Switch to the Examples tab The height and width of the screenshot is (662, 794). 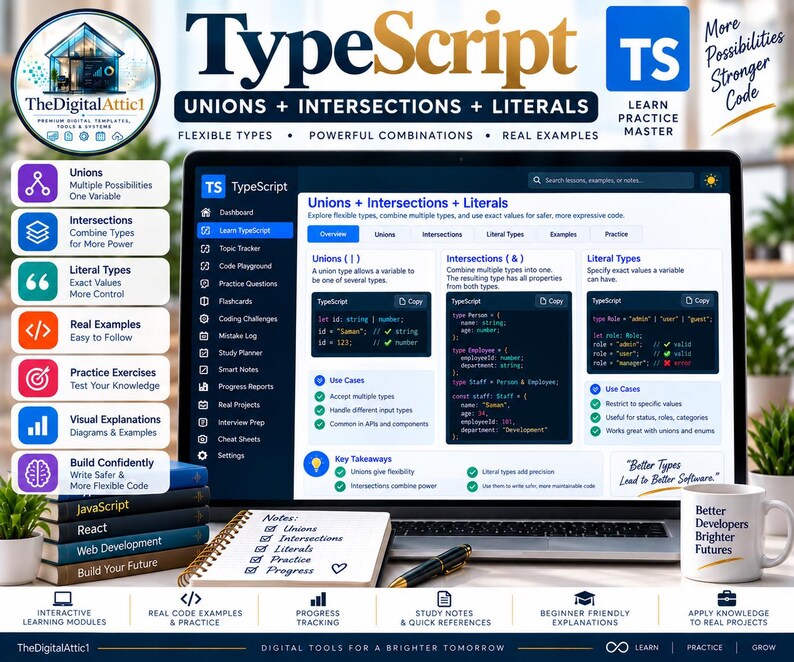coord(563,235)
